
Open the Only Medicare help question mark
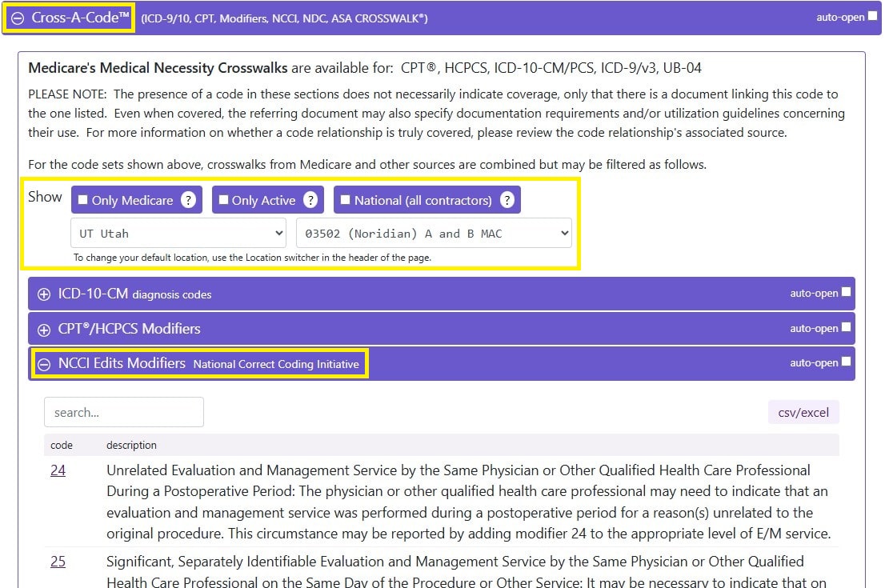coord(189,200)
